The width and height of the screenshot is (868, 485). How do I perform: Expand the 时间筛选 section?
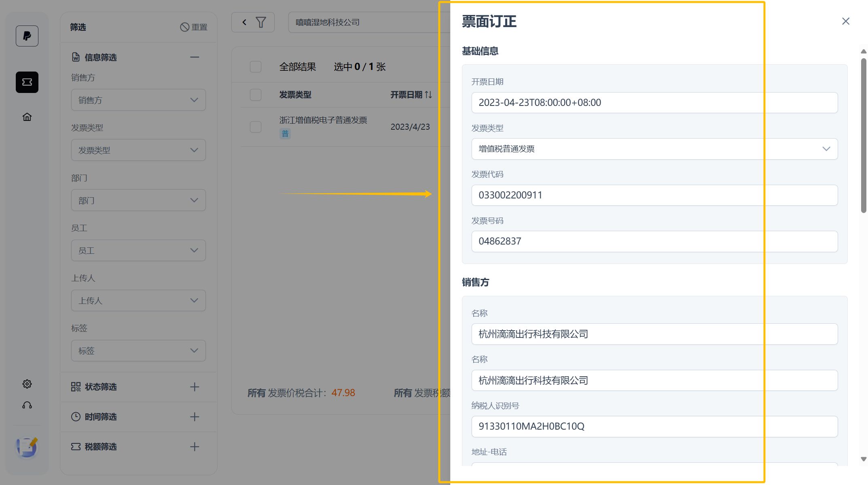(195, 417)
